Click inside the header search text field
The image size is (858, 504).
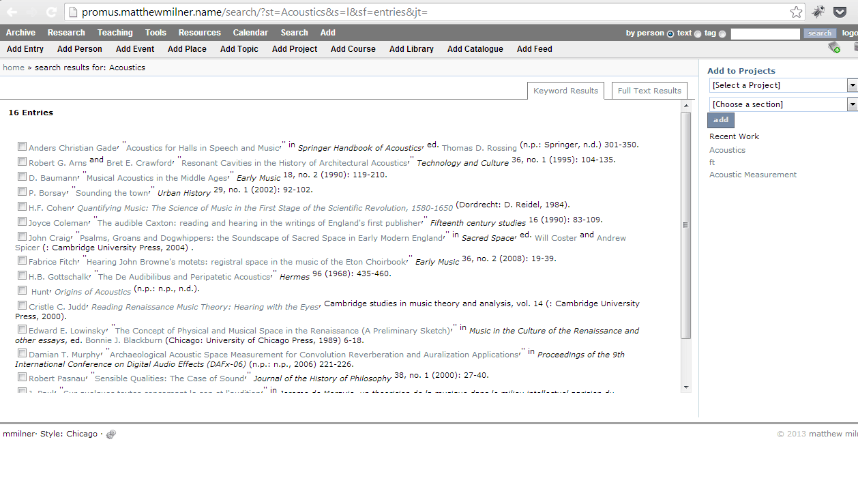765,33
